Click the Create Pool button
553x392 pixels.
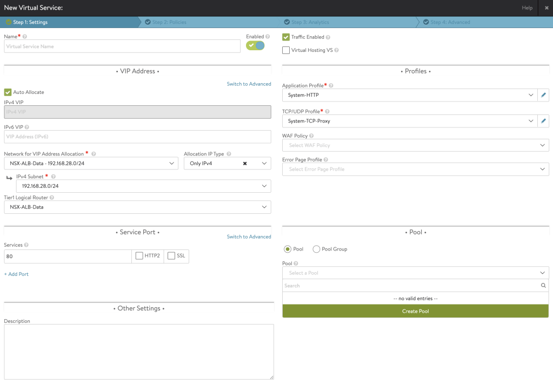[x=415, y=311]
